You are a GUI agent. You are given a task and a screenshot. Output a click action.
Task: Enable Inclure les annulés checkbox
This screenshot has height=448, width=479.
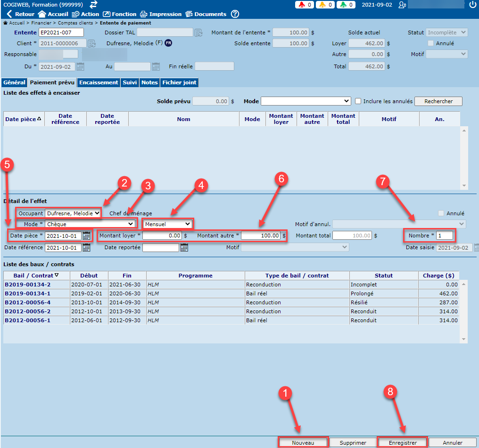(358, 101)
